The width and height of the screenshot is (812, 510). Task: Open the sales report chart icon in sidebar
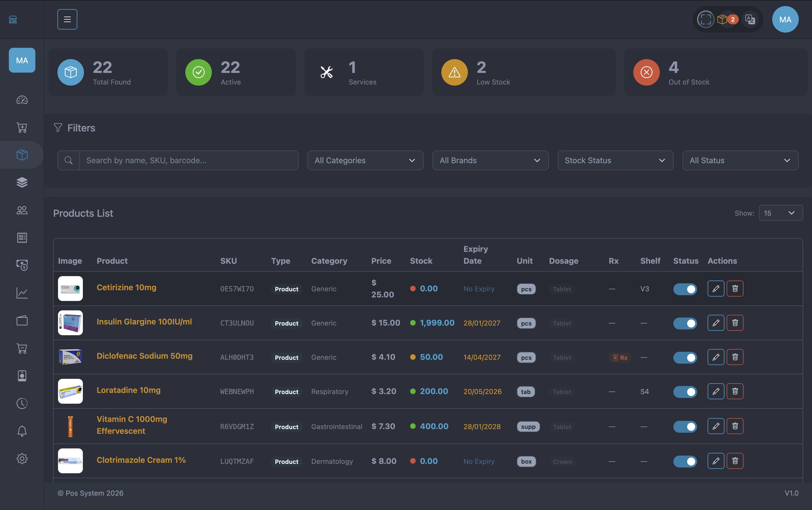pyautogui.click(x=22, y=293)
